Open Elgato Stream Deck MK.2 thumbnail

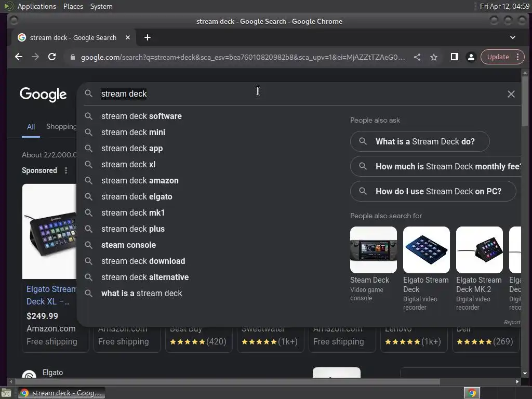(480, 250)
